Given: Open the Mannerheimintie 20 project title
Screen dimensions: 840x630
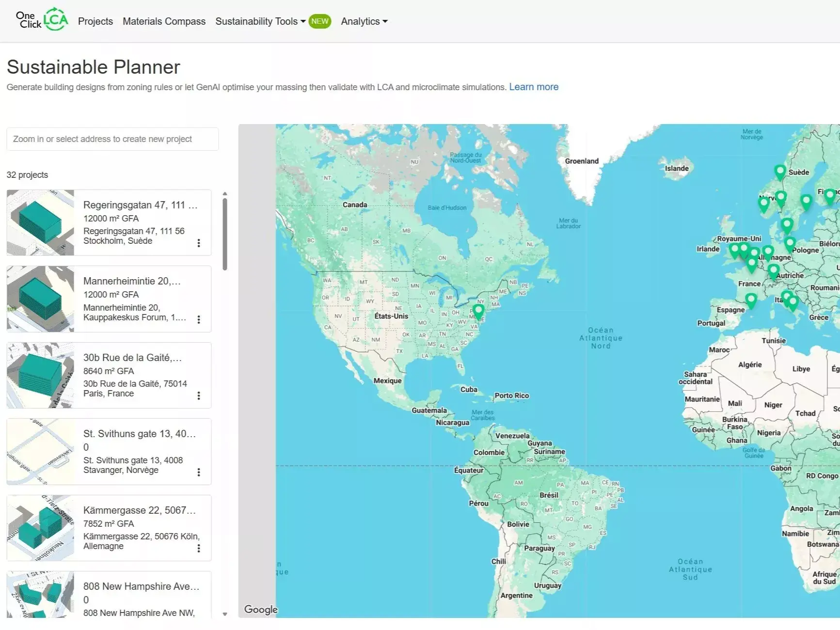Looking at the screenshot, I should (132, 281).
